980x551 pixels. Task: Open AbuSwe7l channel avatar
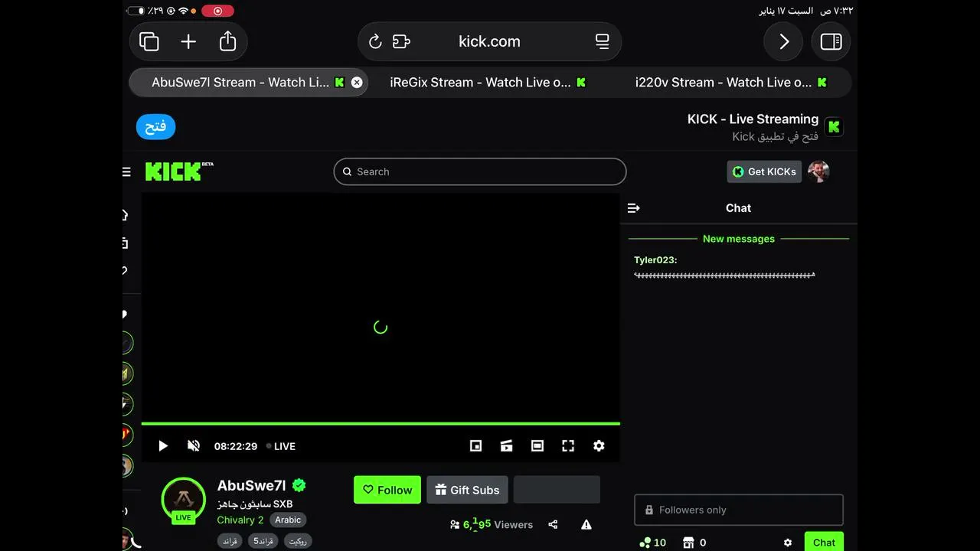coord(184,500)
